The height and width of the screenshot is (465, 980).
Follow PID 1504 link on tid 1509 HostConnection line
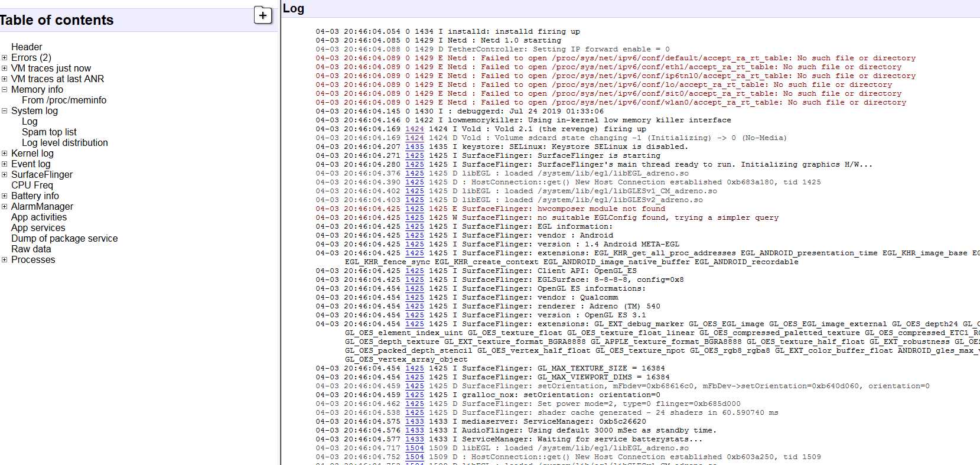click(x=415, y=457)
